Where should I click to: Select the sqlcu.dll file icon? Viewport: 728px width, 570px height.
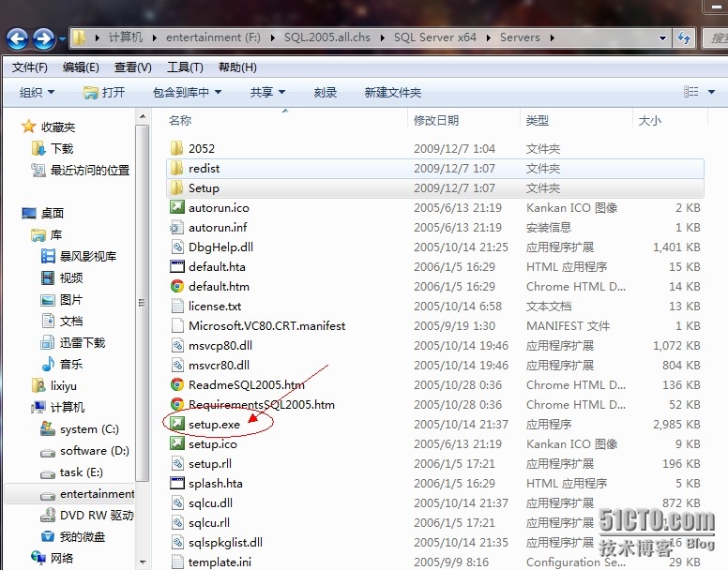pos(177,502)
